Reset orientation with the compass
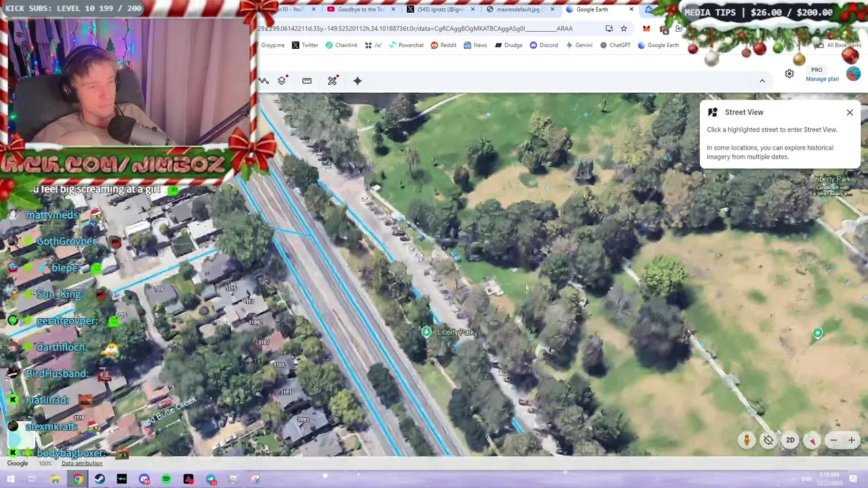This screenshot has width=868, height=488. click(812, 441)
